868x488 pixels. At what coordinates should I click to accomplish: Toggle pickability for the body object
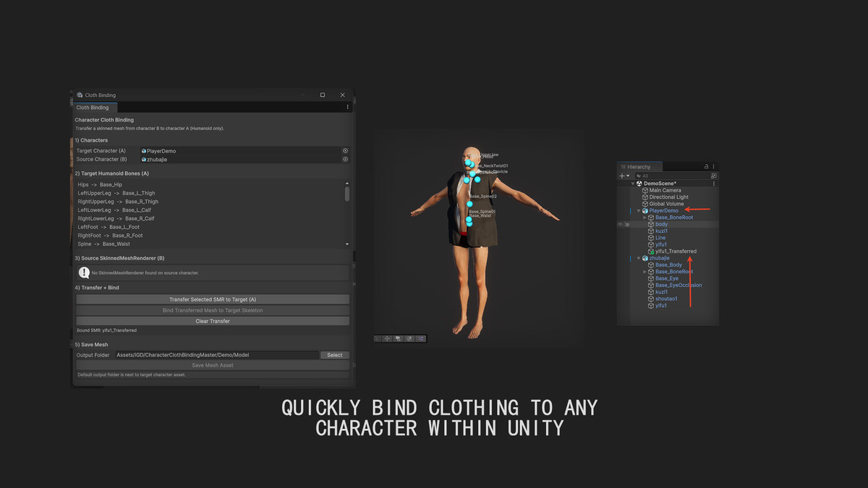tap(627, 224)
